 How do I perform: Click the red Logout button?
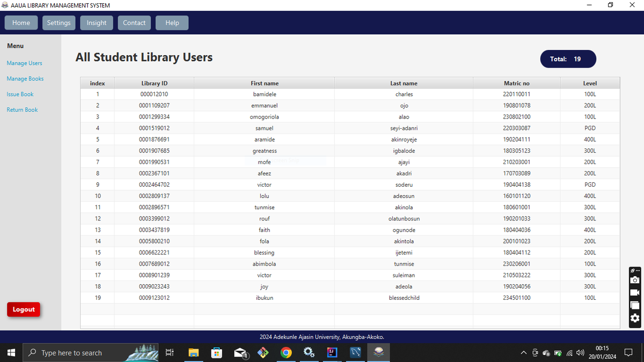pos(24,309)
